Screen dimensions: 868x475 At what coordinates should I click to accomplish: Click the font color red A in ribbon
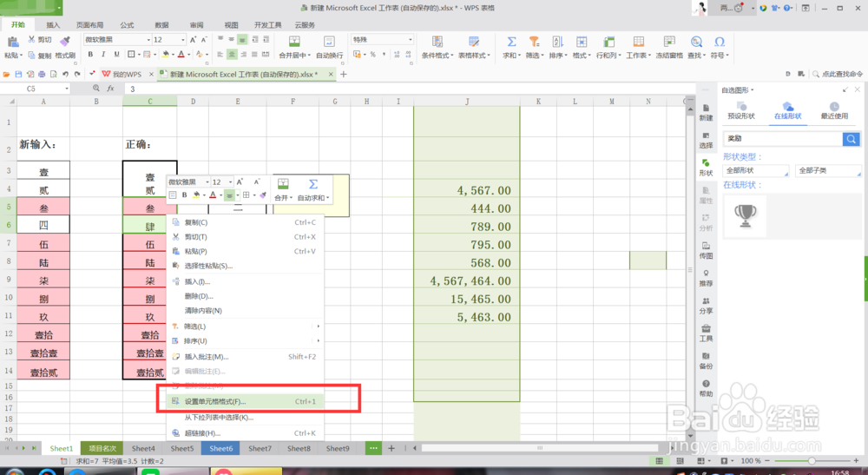181,54
